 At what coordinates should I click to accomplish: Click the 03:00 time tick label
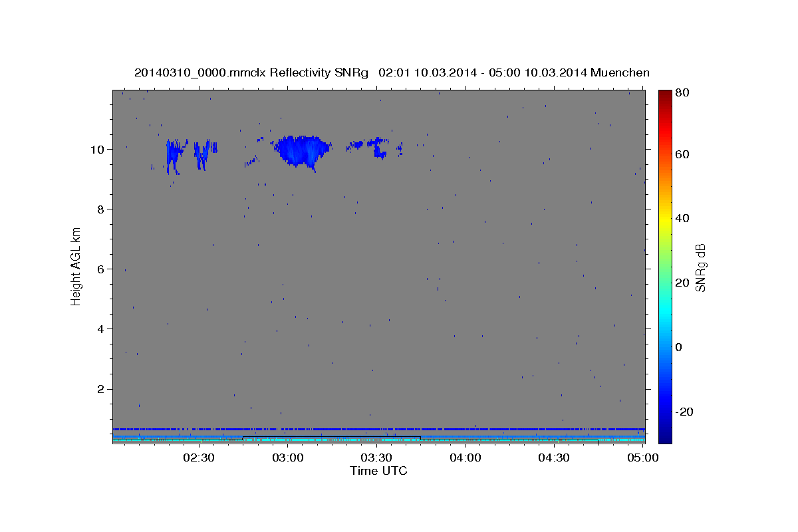[288, 458]
